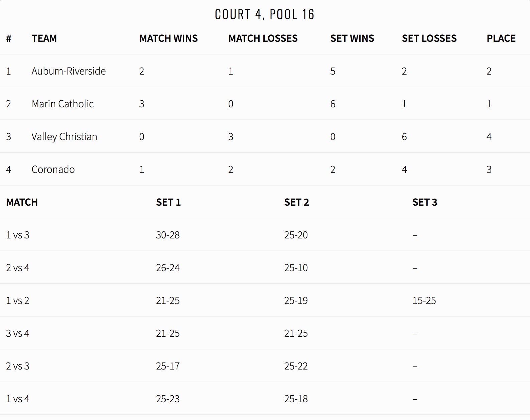This screenshot has height=420, width=530.
Task: Click the Court 4, Pool 16 heading
Action: pos(265,14)
